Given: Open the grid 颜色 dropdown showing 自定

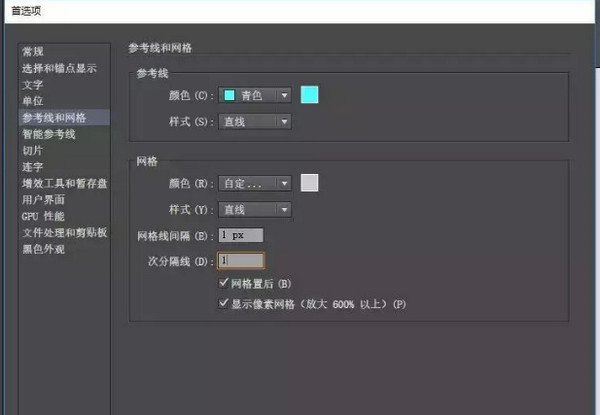Looking at the screenshot, I should click(254, 183).
